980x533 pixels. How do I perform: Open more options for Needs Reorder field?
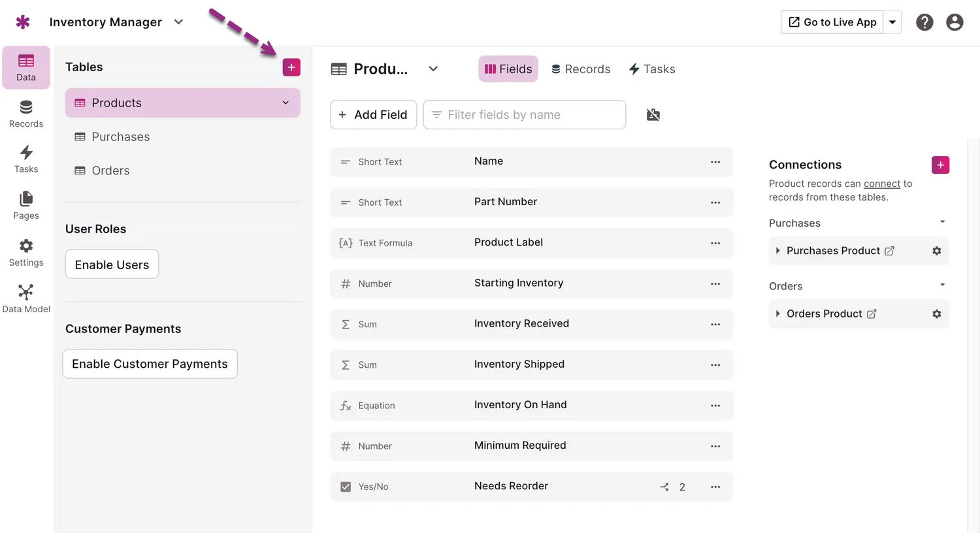click(x=715, y=487)
